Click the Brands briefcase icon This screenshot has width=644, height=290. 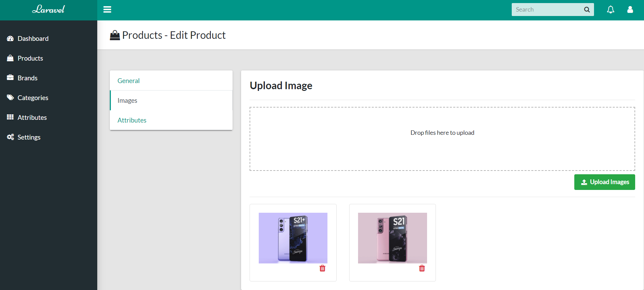tap(10, 78)
